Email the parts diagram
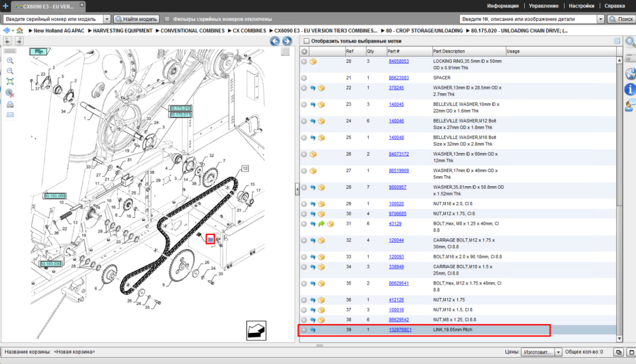This screenshot has width=636, height=364. (10, 115)
